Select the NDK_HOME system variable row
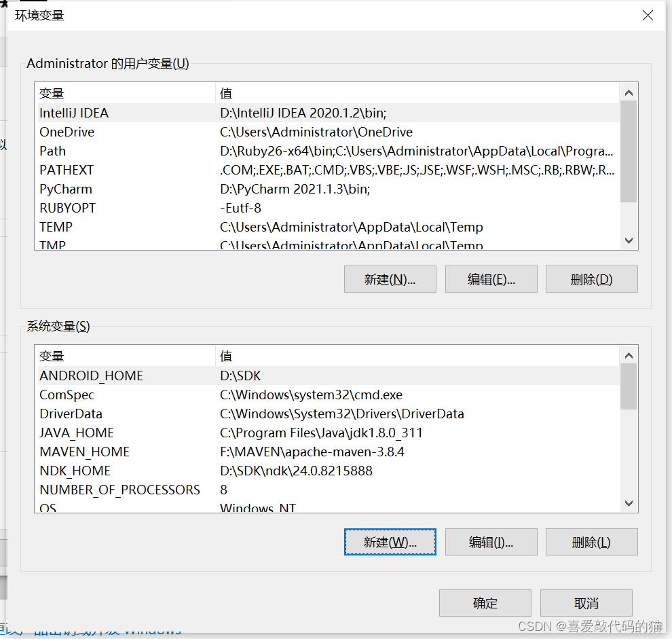Viewport: 672px width, 639px height. (329, 471)
